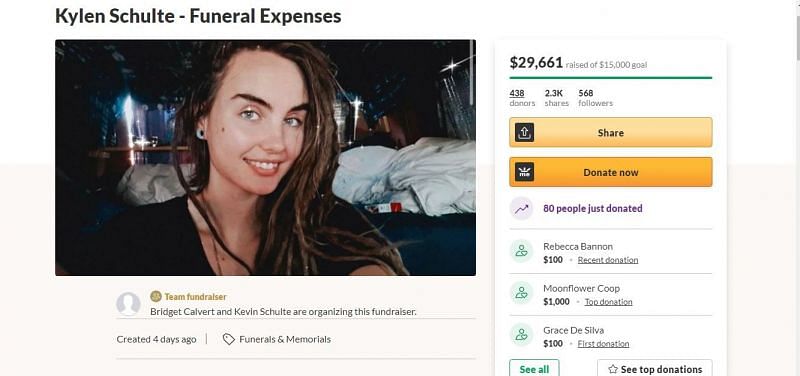Open See top donations
The width and height of the screenshot is (800, 376).
coord(655,369)
